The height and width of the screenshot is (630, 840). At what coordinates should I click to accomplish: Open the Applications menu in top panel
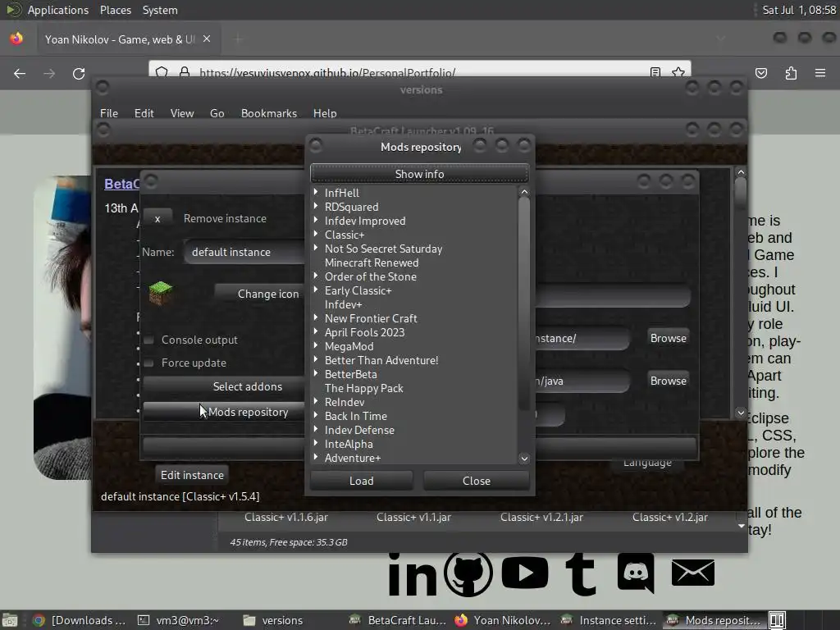pos(58,10)
